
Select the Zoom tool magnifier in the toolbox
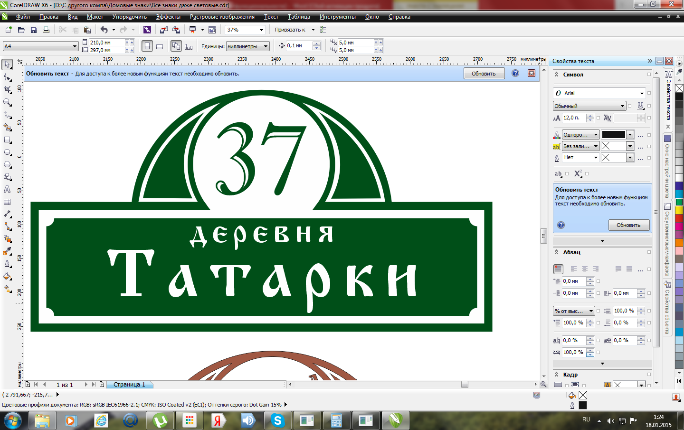7,102
